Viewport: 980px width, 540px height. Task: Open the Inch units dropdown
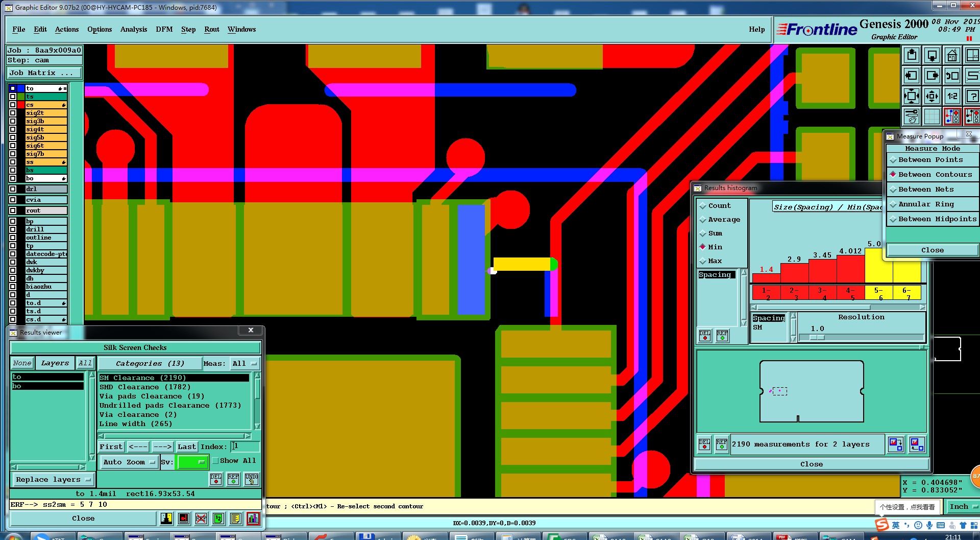(x=963, y=507)
